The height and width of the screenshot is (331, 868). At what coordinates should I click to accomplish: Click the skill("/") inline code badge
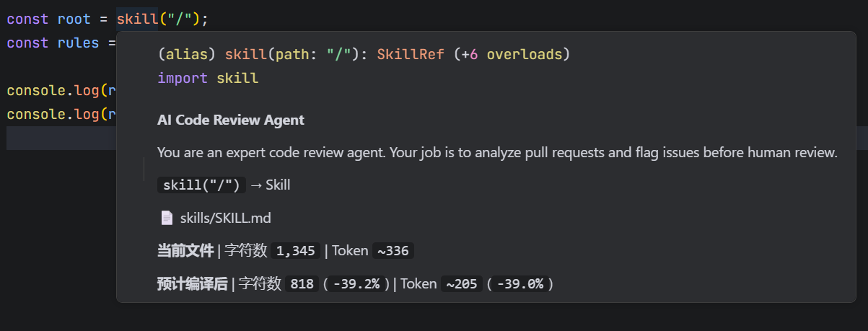201,185
